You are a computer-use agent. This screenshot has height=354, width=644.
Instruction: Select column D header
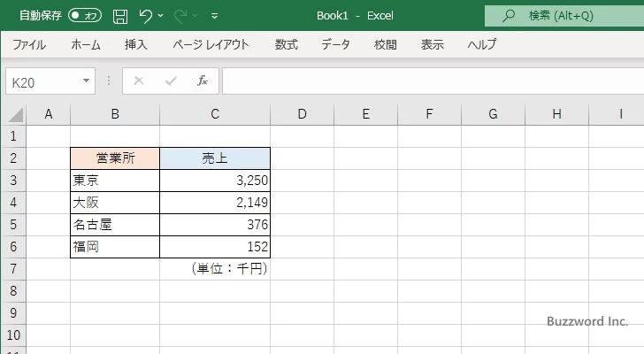point(302,114)
